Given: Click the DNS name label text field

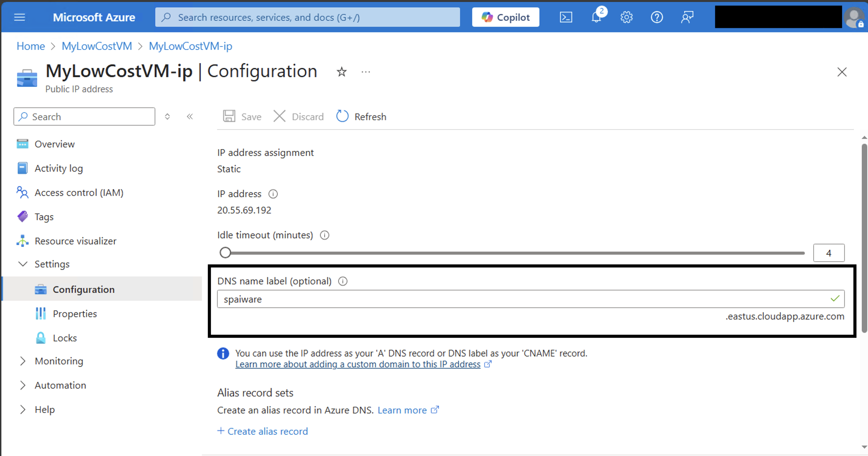Looking at the screenshot, I should [x=531, y=299].
